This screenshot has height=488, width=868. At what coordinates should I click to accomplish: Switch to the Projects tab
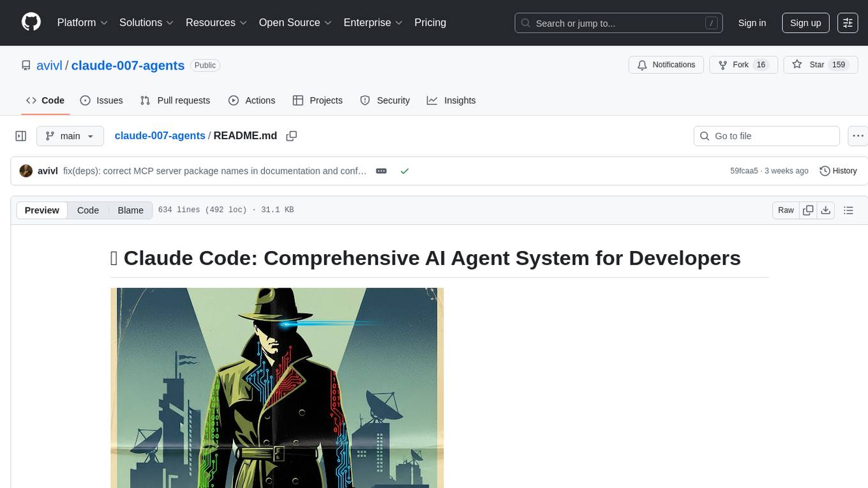pyautogui.click(x=318, y=100)
